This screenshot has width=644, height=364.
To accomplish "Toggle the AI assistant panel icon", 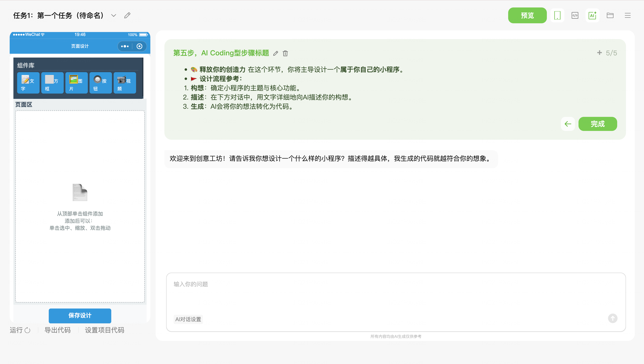I will tap(592, 16).
